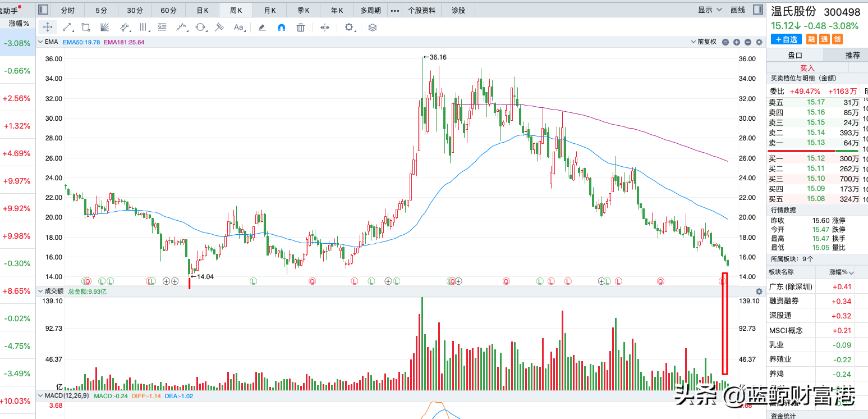Viewport: 868px width, 419px height.
Task: Click the 诊股 stock diagnosis button
Action: [x=458, y=10]
